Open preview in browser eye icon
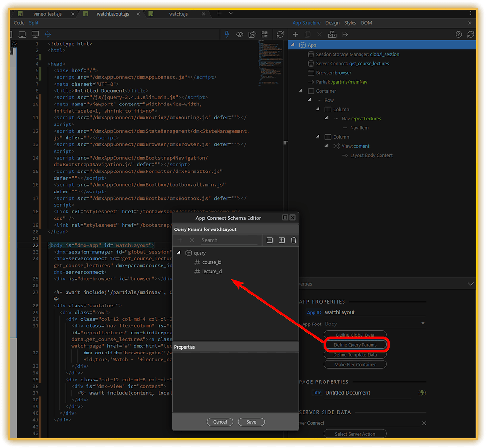 [239, 34]
